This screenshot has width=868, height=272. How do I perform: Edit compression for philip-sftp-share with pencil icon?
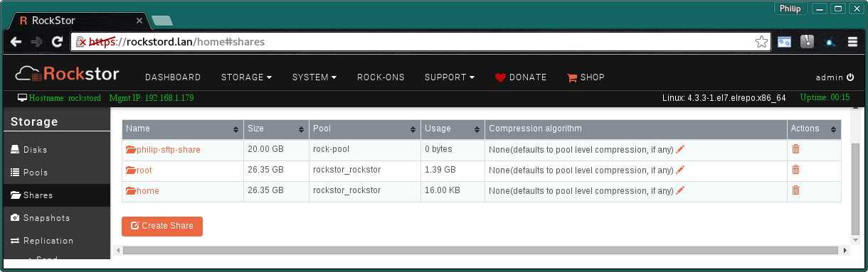(x=680, y=149)
